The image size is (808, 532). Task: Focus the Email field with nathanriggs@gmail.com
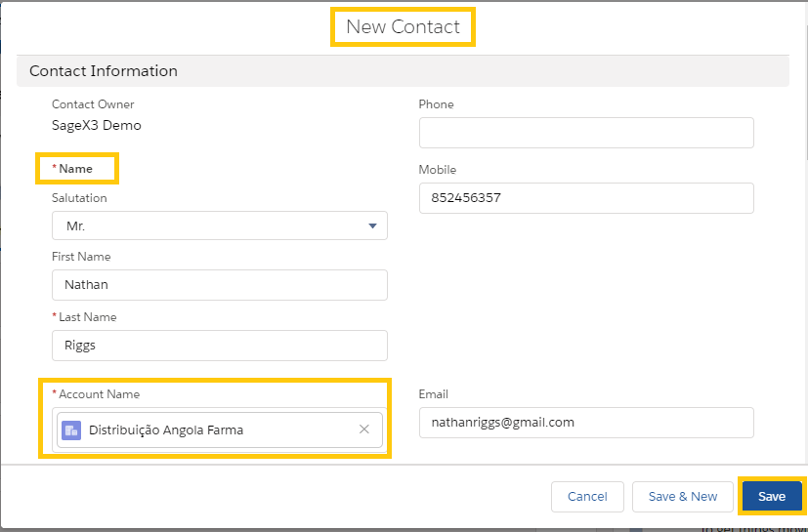[586, 423]
